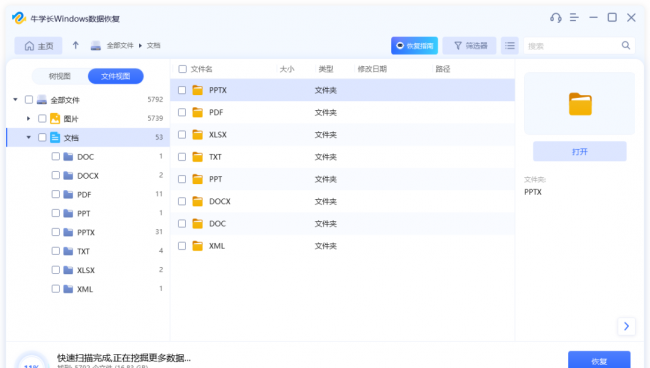Check the DOCX checkbox in left tree
Image resolution: width=650 pixels, height=368 pixels.
pyautogui.click(x=56, y=175)
